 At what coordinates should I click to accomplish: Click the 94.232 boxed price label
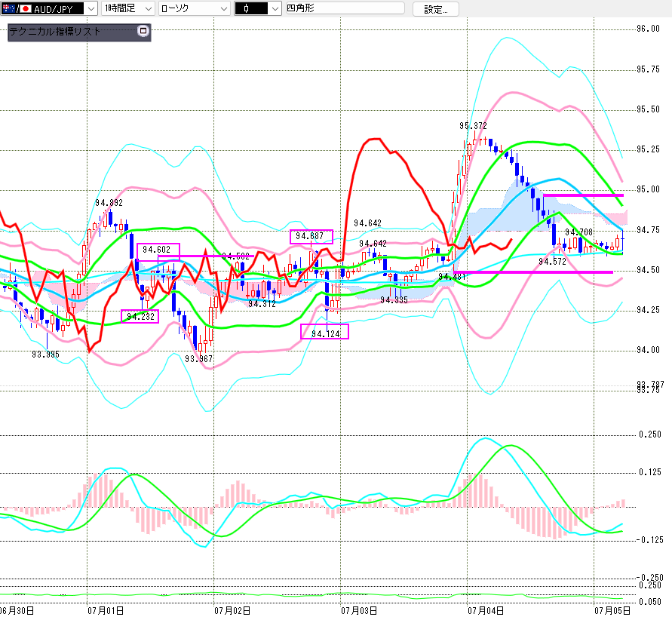[140, 316]
